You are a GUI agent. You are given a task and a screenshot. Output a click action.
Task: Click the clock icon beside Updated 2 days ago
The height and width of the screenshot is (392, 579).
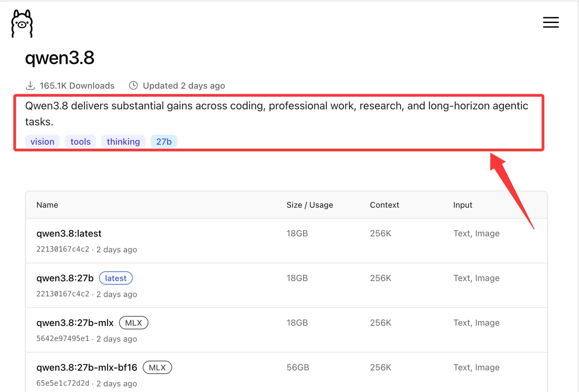point(133,85)
